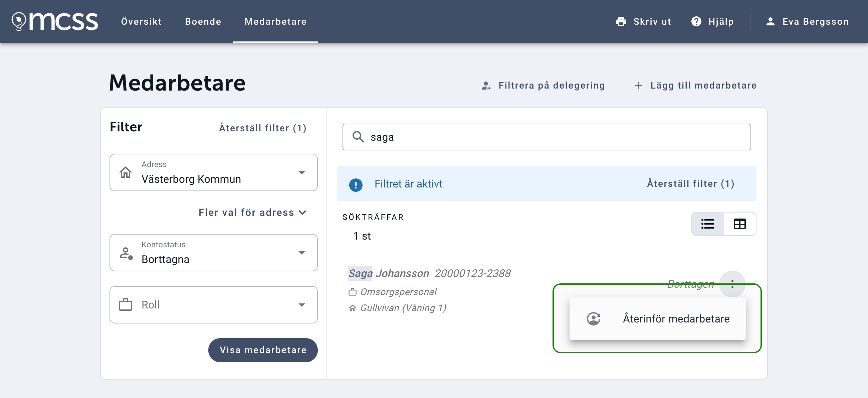Expand Fler val för adress
The height and width of the screenshot is (398, 868).
pos(252,212)
